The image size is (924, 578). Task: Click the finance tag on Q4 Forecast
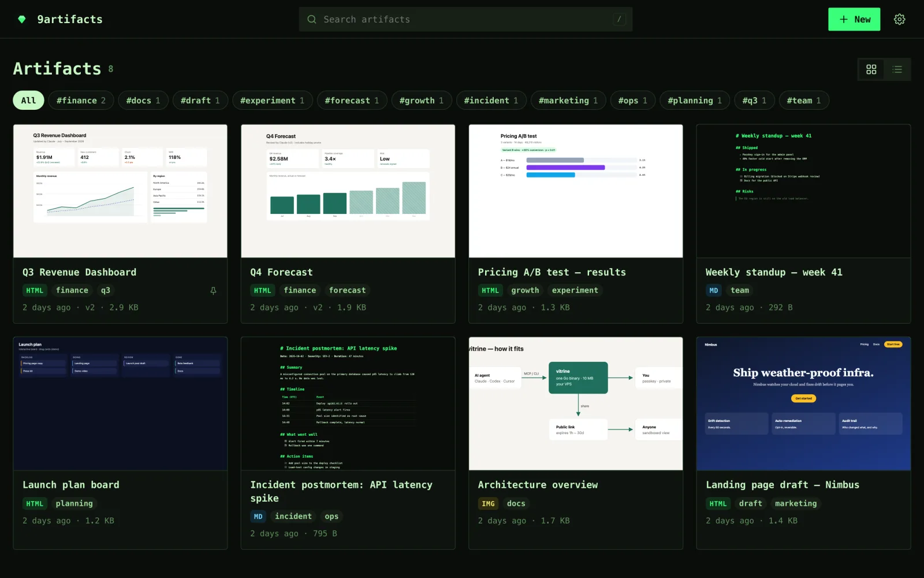pos(300,291)
